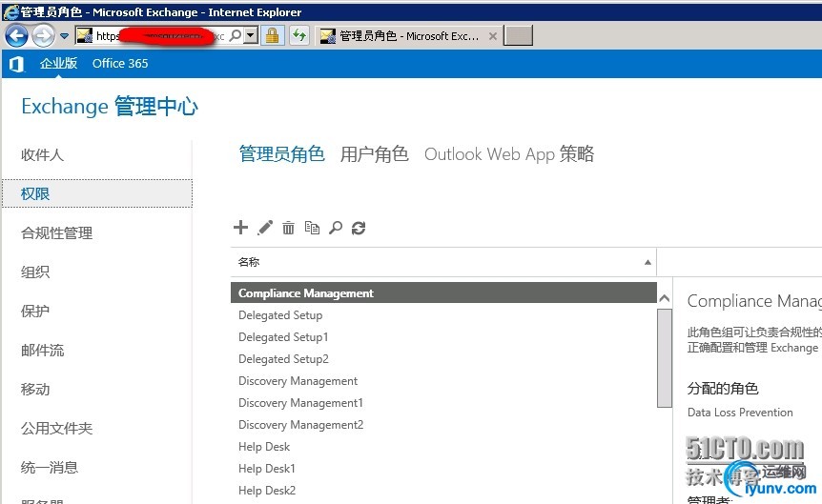The height and width of the screenshot is (504, 822).
Task: Click the refresh icon in role toolbar
Action: tap(359, 228)
